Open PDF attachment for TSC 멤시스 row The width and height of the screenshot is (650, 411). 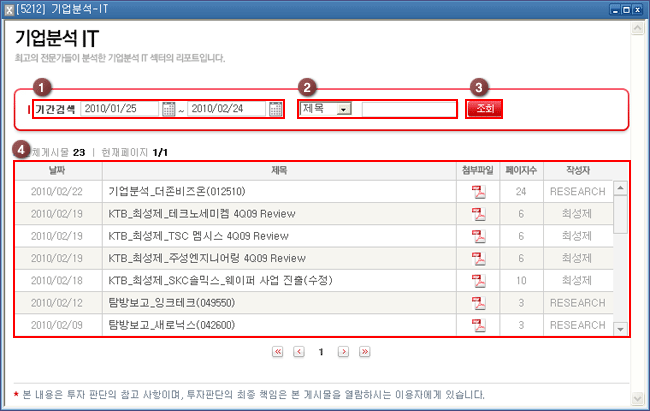(477, 236)
